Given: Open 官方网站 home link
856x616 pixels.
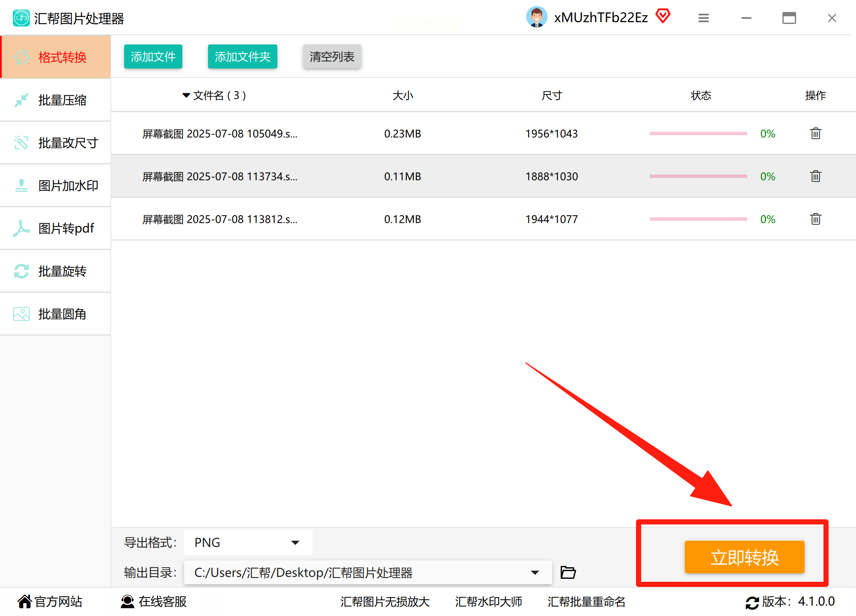Looking at the screenshot, I should (x=50, y=601).
